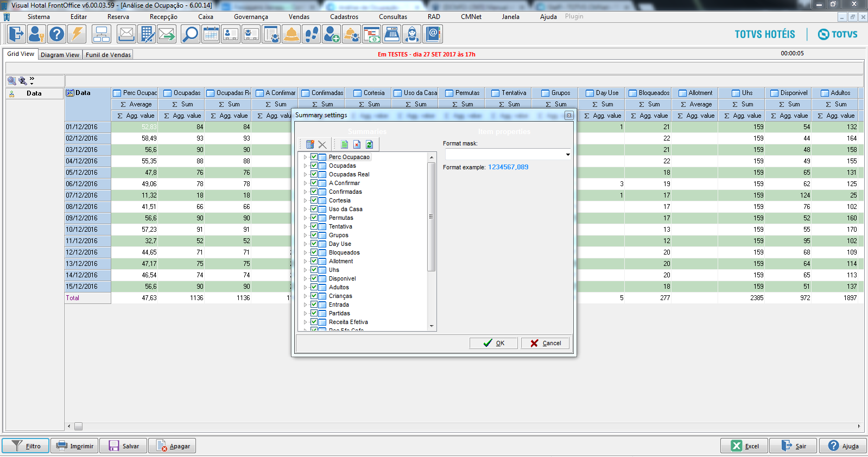The width and height of the screenshot is (868, 457).
Task: Expand the Disponivel tree node
Action: (305, 278)
